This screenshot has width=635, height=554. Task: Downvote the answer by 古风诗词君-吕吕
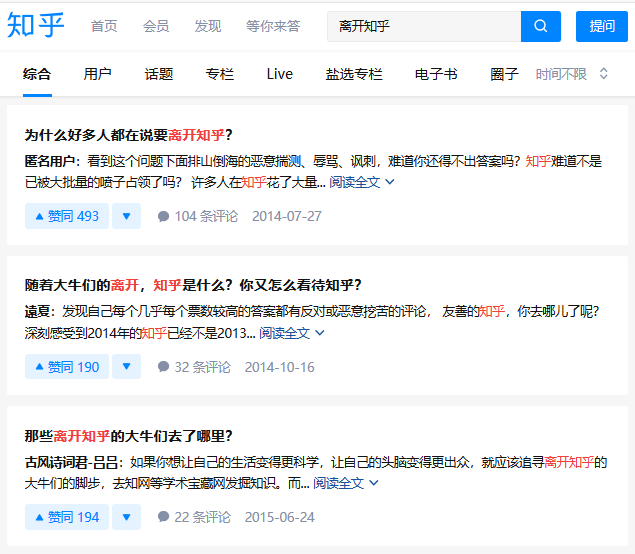(126, 517)
